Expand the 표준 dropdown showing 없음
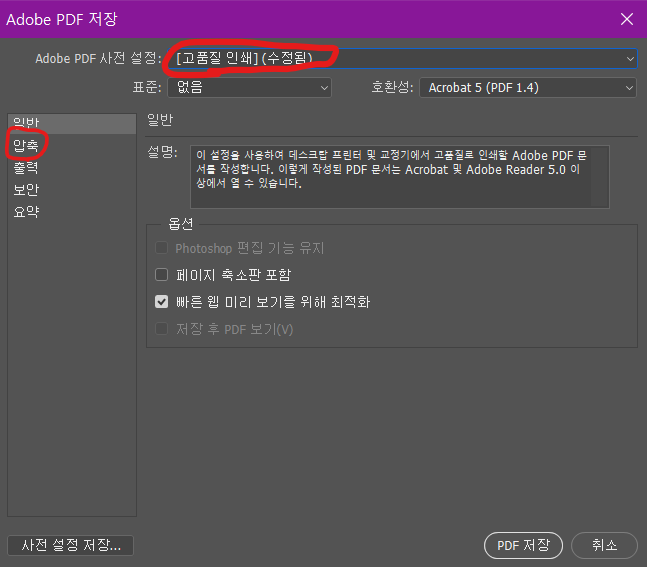This screenshot has width=647, height=567. [249, 87]
